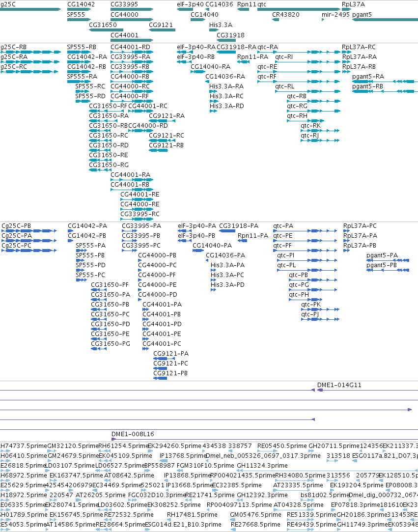The height and width of the screenshot is (532, 418).
Task: Select the eIF-3p40-PB protein label
Action: (x=196, y=236)
